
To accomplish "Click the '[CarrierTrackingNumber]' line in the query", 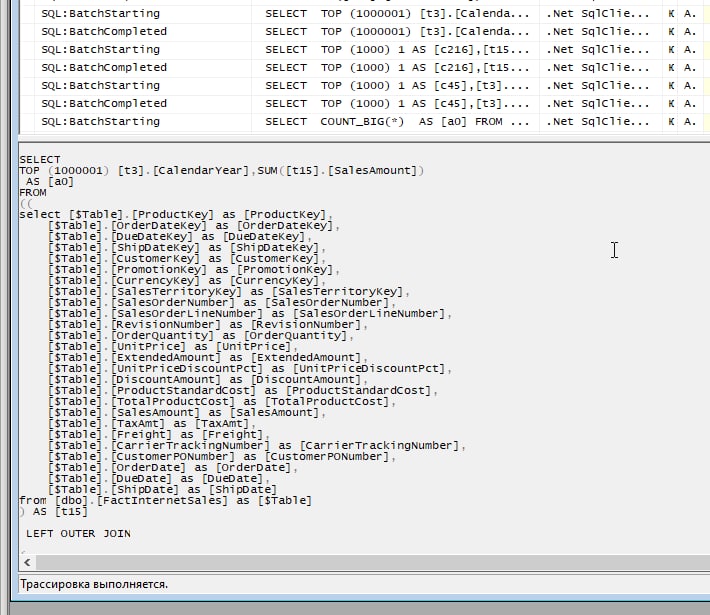I will 257,446.
